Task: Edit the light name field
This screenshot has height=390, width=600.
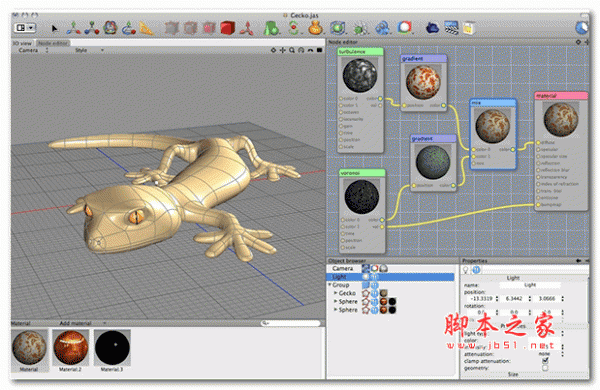Action: coord(530,285)
